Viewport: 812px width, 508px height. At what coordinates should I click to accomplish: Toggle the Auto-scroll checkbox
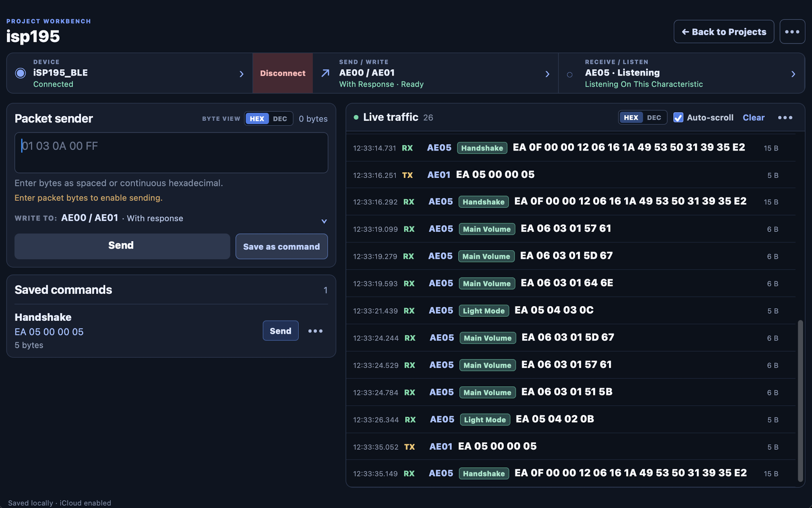pos(678,117)
